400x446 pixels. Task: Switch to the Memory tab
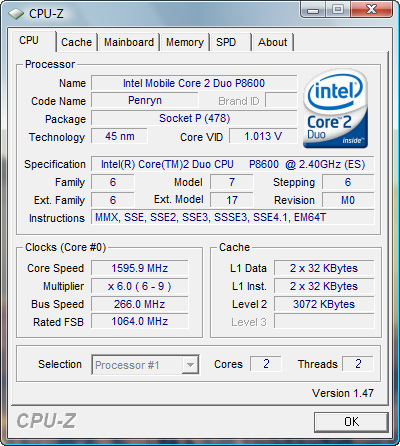pos(185,42)
